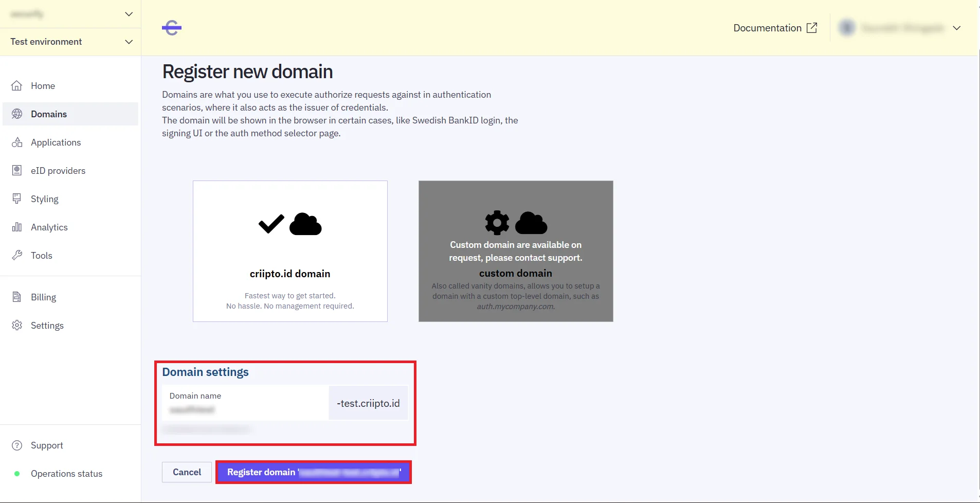Click the eID providers icon

click(17, 171)
